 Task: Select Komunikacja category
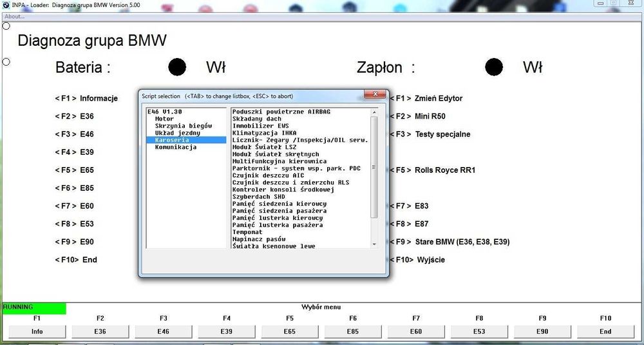point(176,147)
